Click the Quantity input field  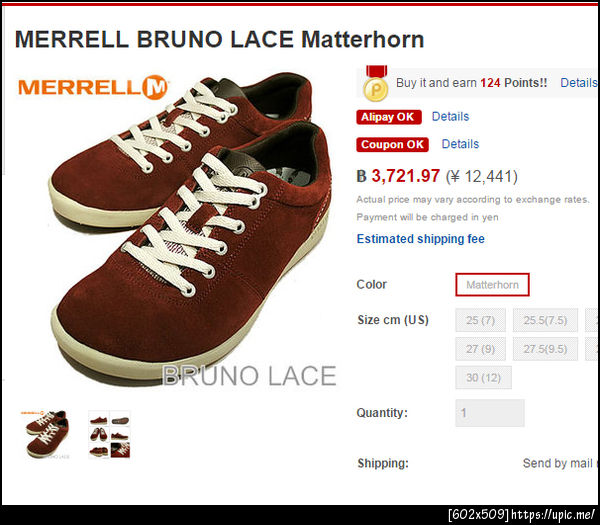[x=490, y=413]
